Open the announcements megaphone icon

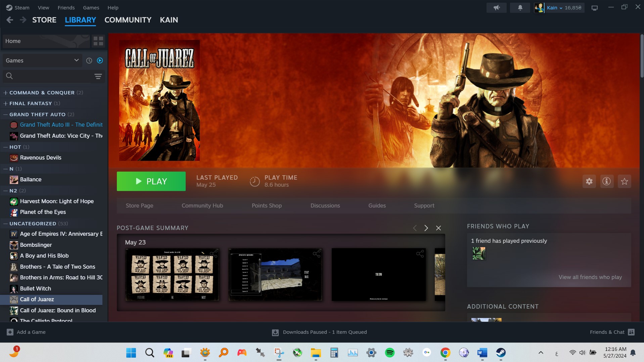[x=496, y=7]
